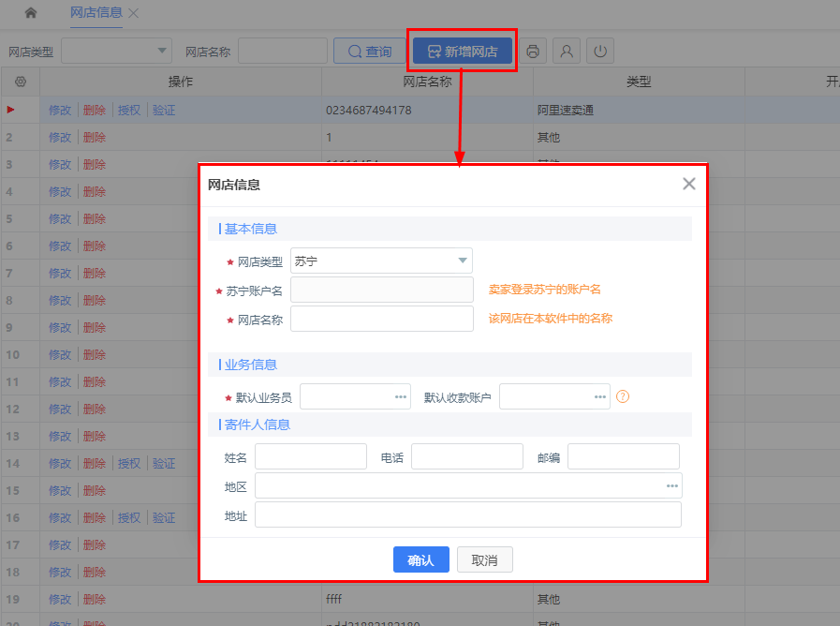Click 删除 in the 0234687494178 row

pos(95,110)
